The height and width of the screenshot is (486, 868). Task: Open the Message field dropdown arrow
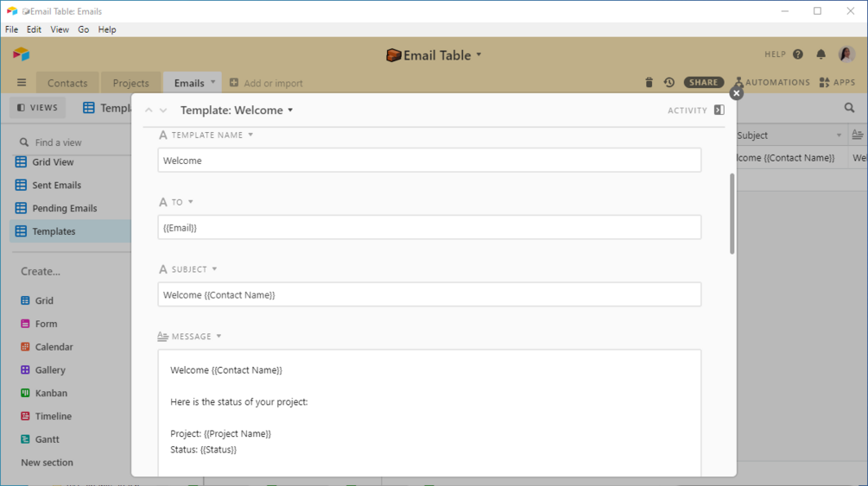click(x=219, y=336)
